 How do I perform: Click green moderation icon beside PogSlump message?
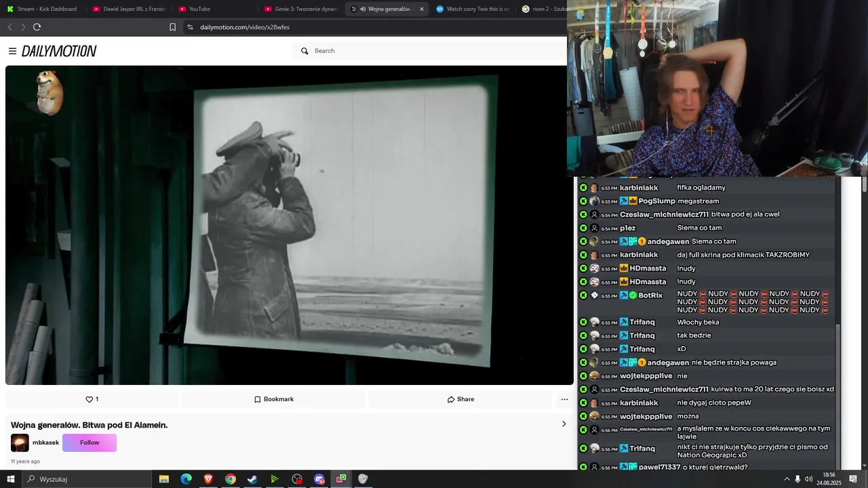[583, 201]
